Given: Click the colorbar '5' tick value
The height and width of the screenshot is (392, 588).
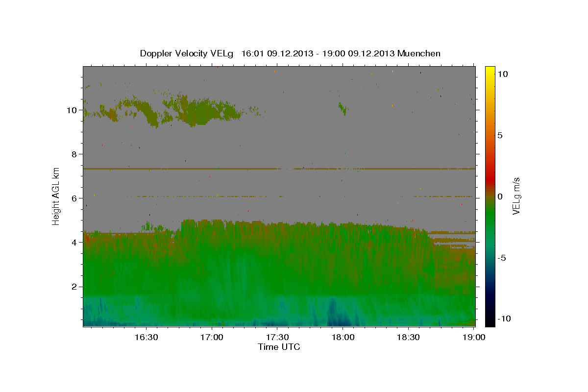Looking at the screenshot, I should (500, 135).
